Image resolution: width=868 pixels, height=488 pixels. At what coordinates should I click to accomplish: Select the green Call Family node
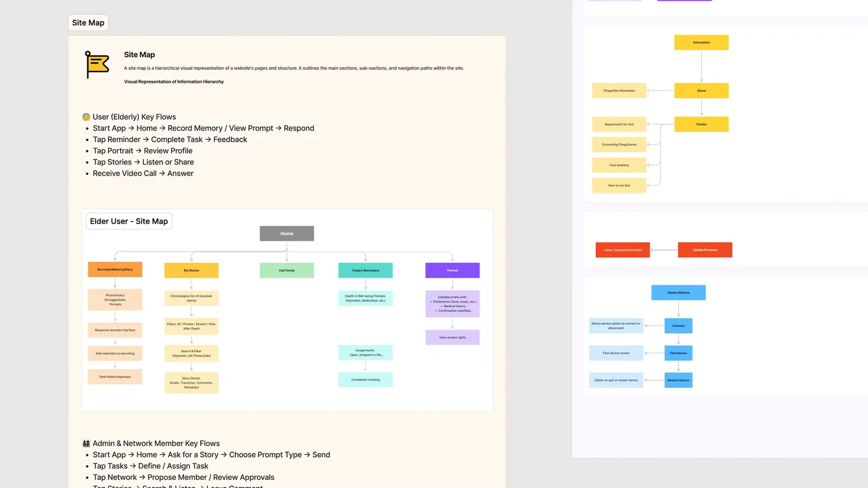click(287, 270)
